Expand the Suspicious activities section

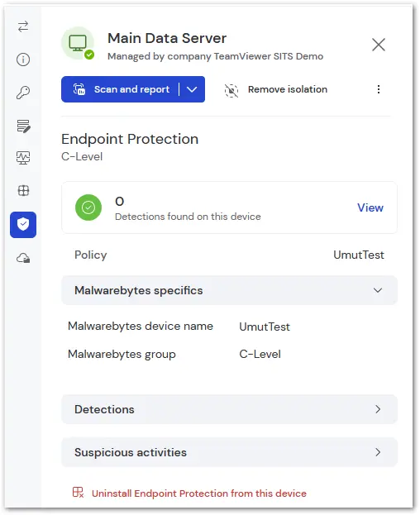click(x=229, y=452)
